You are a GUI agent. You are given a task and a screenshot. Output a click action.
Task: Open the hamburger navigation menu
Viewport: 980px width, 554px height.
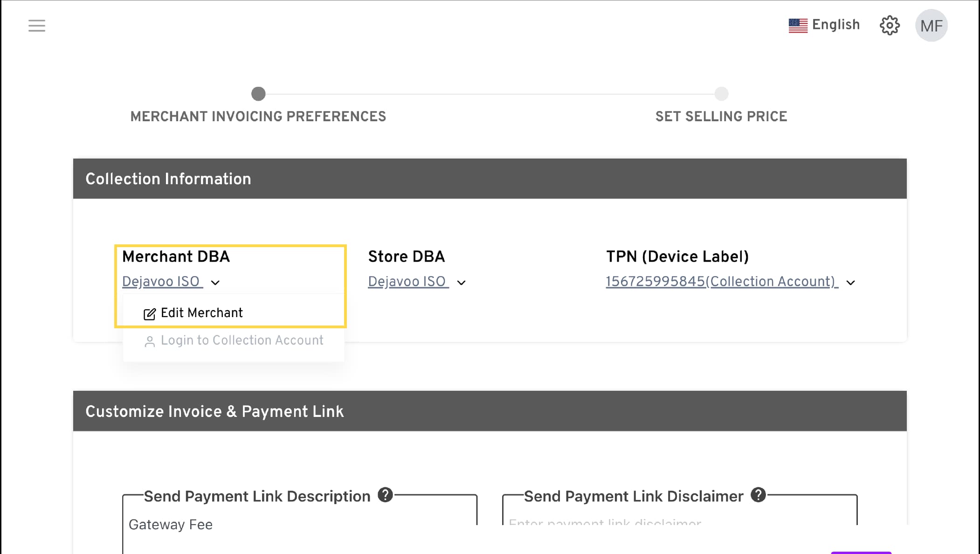click(x=37, y=26)
